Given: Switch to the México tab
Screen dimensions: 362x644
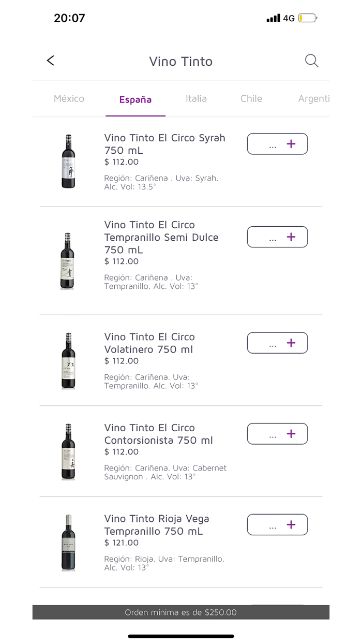Looking at the screenshot, I should [69, 99].
